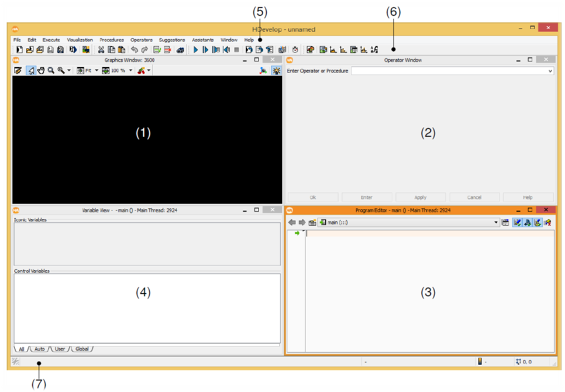The width and height of the screenshot is (565, 392).
Task: Maximize the Graphics Window
Action: (257, 60)
